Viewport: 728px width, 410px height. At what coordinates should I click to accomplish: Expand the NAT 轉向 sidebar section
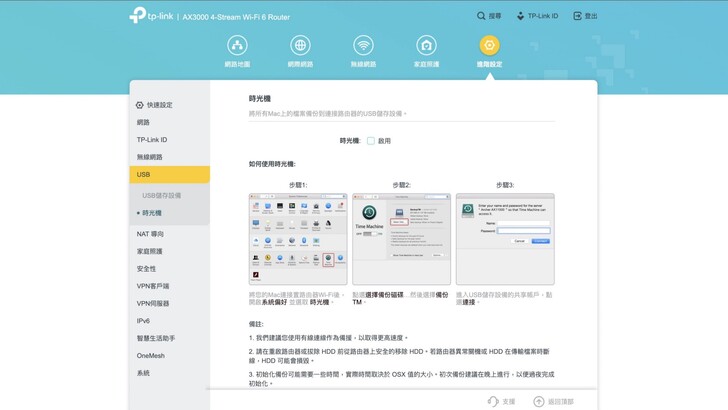pyautogui.click(x=151, y=234)
